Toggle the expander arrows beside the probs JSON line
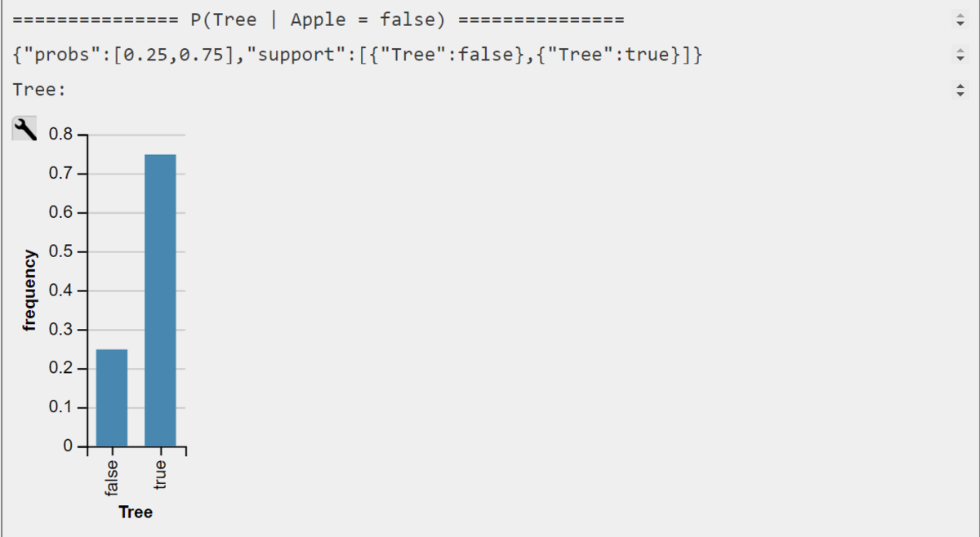Viewport: 980px width, 537px height. pyautogui.click(x=960, y=55)
